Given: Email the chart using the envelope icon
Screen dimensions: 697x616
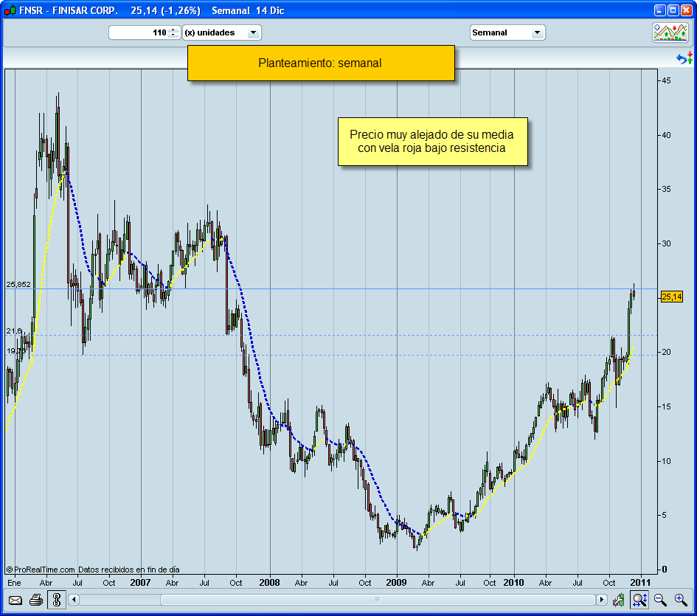Looking at the screenshot, I should [15, 600].
